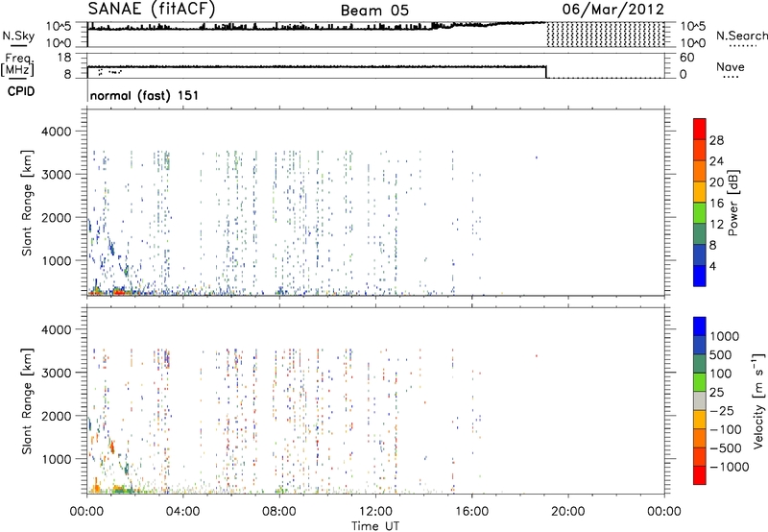The width and height of the screenshot is (768, 532).
Task: Select the 100 label on the velocity scale
Action: click(721, 374)
